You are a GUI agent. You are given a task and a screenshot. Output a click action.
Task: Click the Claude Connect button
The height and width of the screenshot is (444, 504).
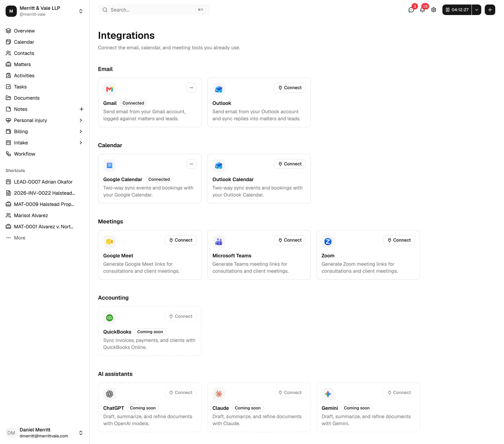(290, 392)
